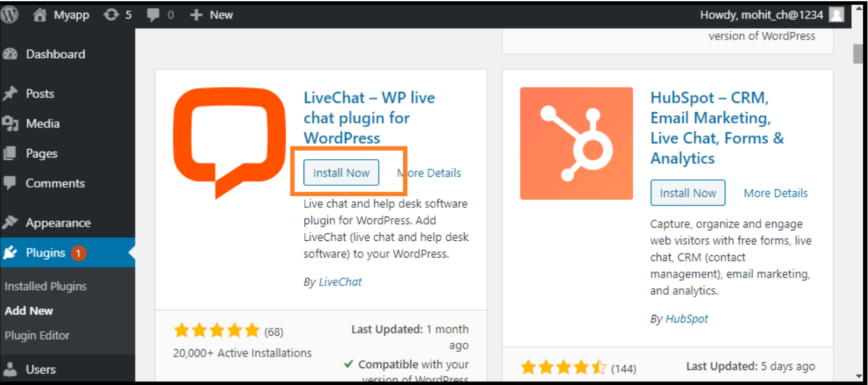This screenshot has width=868, height=385.
Task: Open the Plugin Editor
Action: click(37, 335)
